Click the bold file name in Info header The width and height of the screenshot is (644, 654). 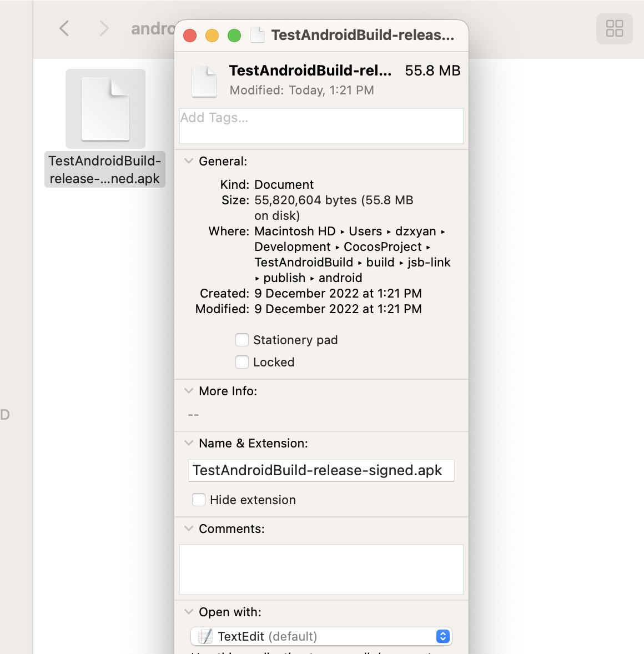(x=310, y=71)
